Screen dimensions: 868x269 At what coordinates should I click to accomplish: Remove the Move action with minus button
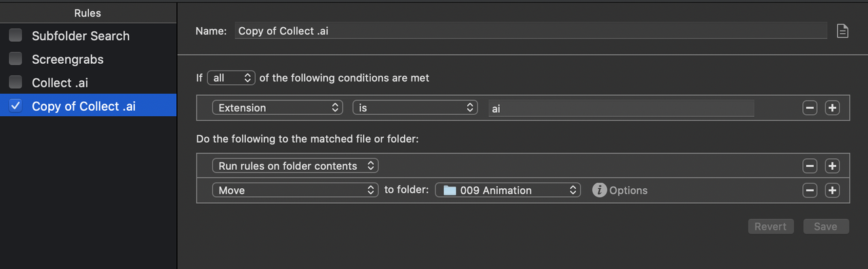tap(810, 191)
